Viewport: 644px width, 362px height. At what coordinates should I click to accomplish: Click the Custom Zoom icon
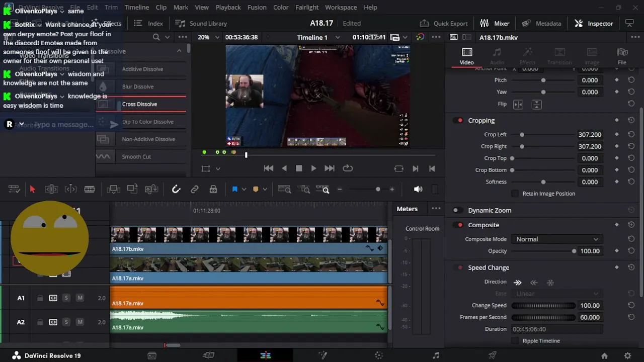click(x=323, y=189)
